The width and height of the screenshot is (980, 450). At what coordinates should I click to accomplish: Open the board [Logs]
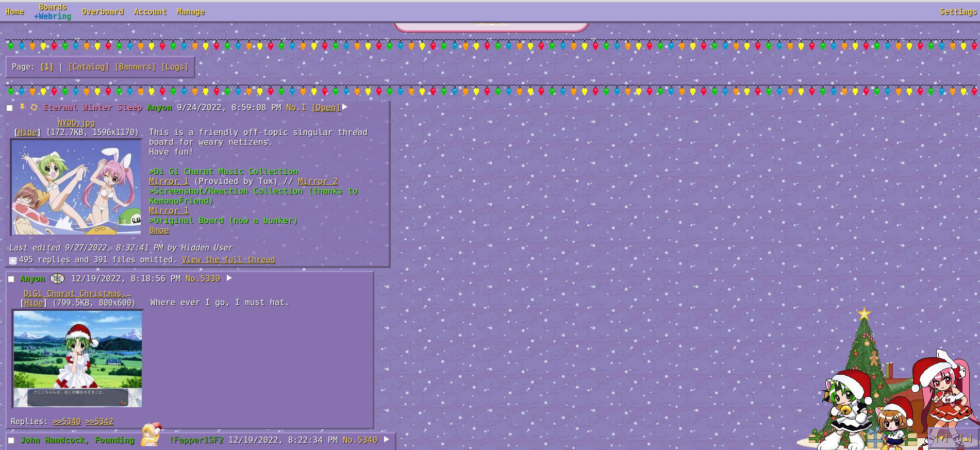pos(175,67)
